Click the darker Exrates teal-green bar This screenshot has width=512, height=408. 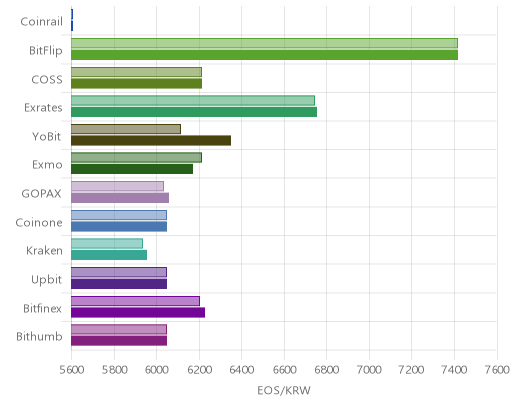coord(194,112)
